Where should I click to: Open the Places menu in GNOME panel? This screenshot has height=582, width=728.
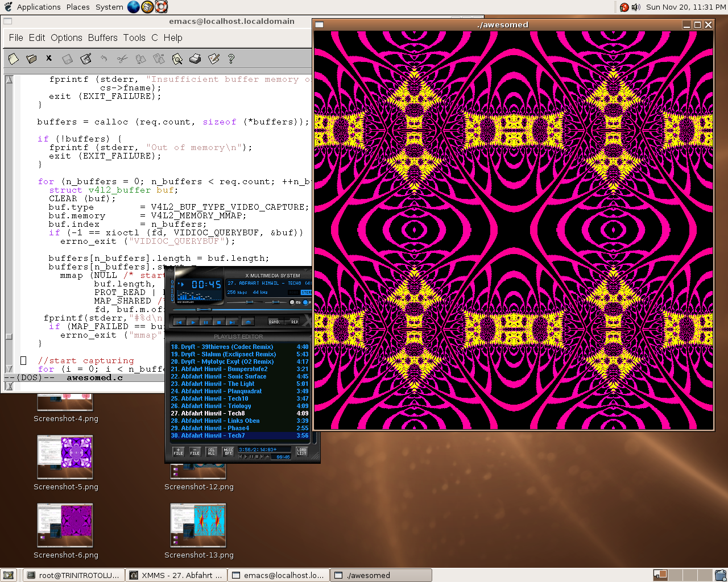[x=78, y=7]
